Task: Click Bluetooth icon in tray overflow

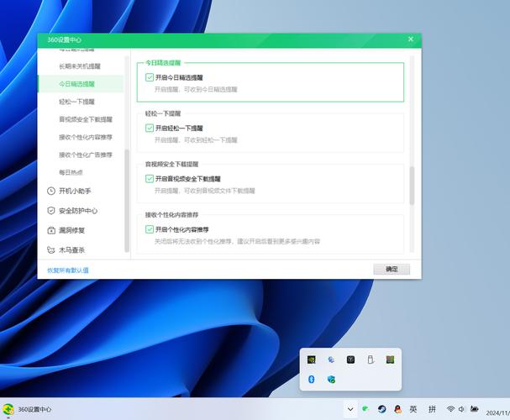Action: [x=312, y=380]
